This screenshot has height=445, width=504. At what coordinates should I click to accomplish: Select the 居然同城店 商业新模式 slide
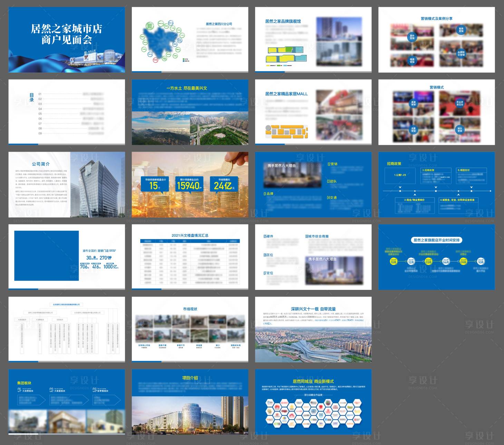click(x=313, y=402)
